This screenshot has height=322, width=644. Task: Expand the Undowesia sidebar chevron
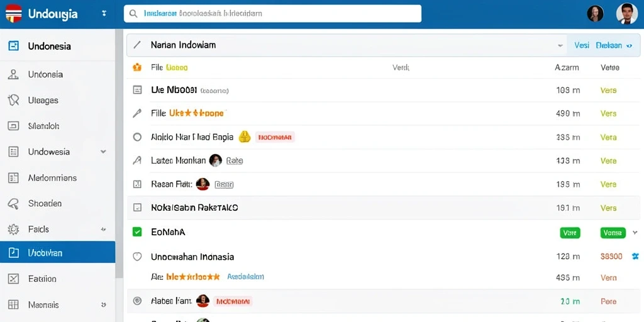[x=103, y=152]
